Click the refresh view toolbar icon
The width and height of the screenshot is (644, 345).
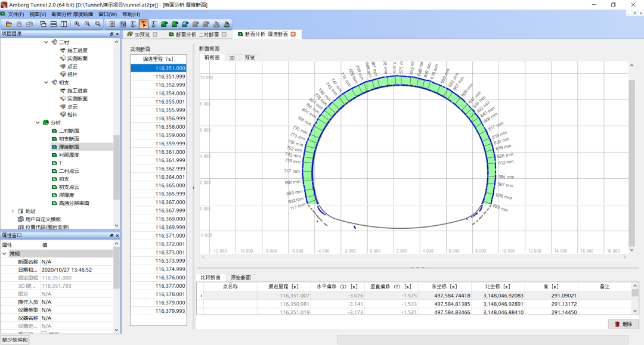coord(123,24)
